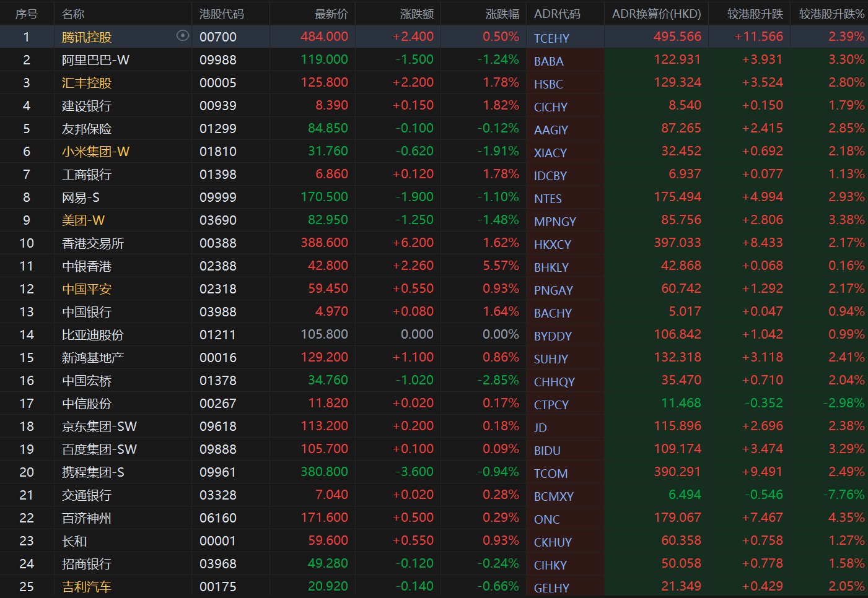Click the 涨跌额 column header
Viewport: 868px width, 598px height.
[x=416, y=14]
